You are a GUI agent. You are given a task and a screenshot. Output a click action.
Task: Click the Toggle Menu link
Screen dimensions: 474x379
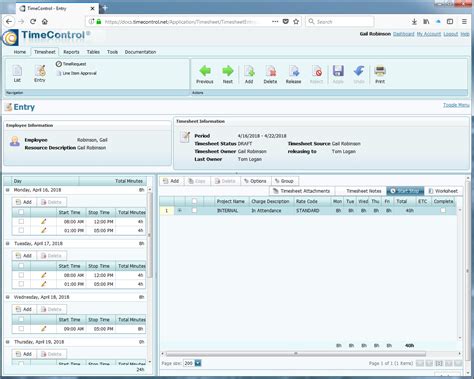456,105
